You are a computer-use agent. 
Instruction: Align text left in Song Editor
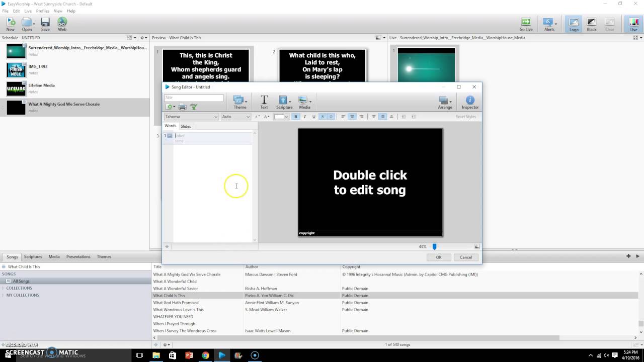coord(343,117)
